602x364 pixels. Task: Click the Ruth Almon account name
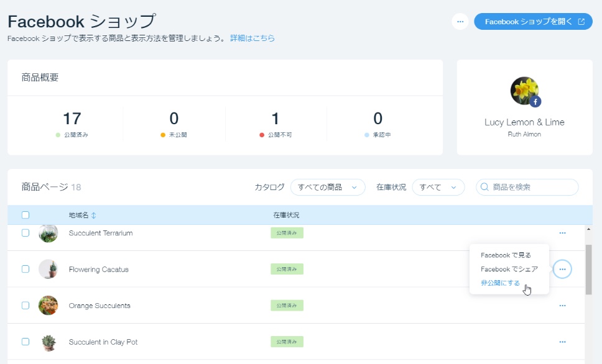[524, 134]
